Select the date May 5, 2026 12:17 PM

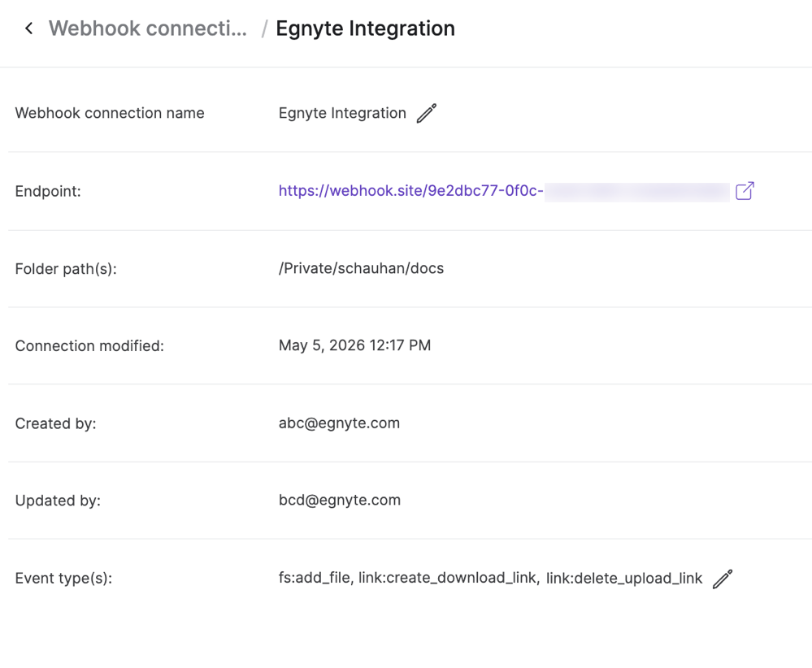pos(354,345)
